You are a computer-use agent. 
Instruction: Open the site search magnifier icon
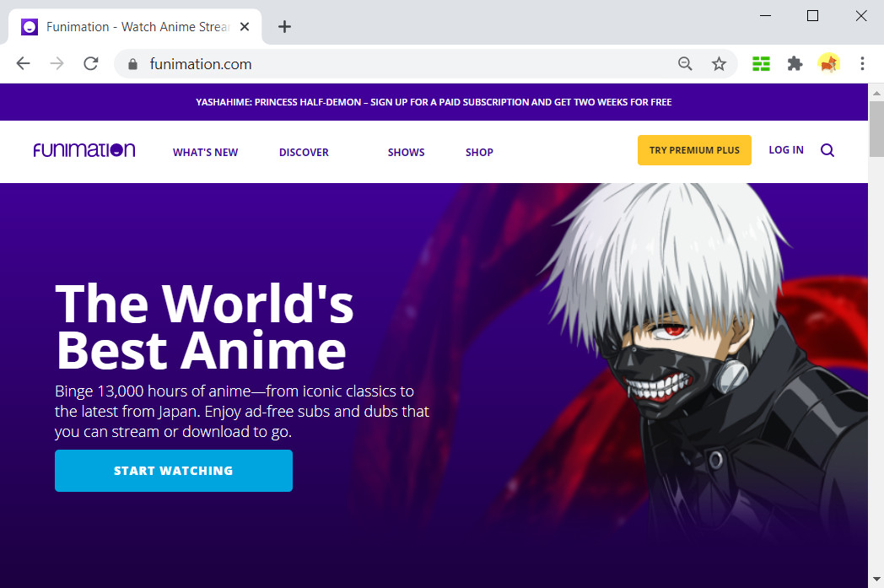pyautogui.click(x=827, y=150)
